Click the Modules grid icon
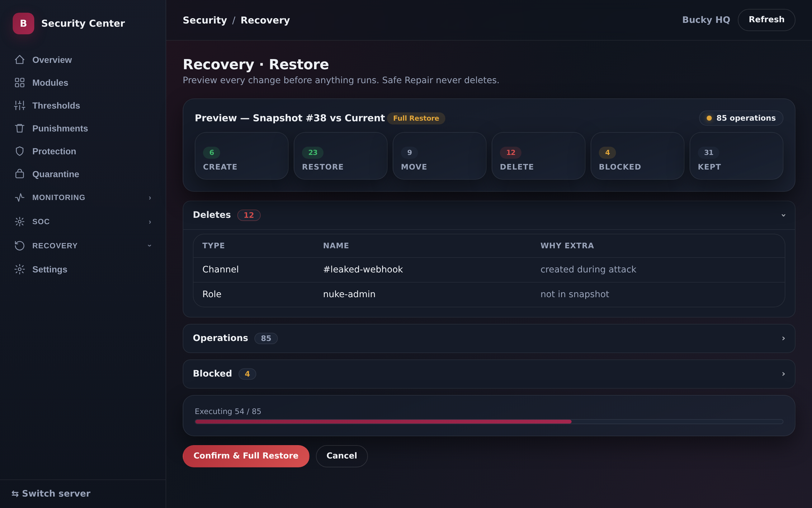 coord(20,83)
